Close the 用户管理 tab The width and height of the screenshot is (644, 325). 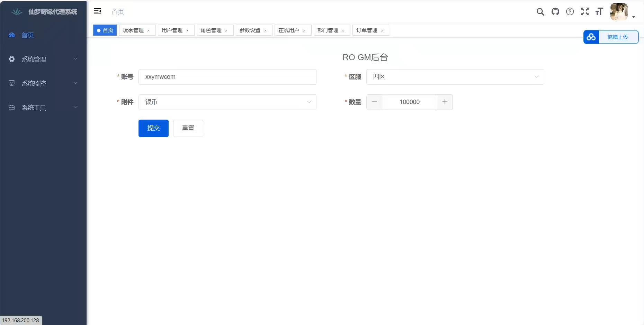pos(188,31)
